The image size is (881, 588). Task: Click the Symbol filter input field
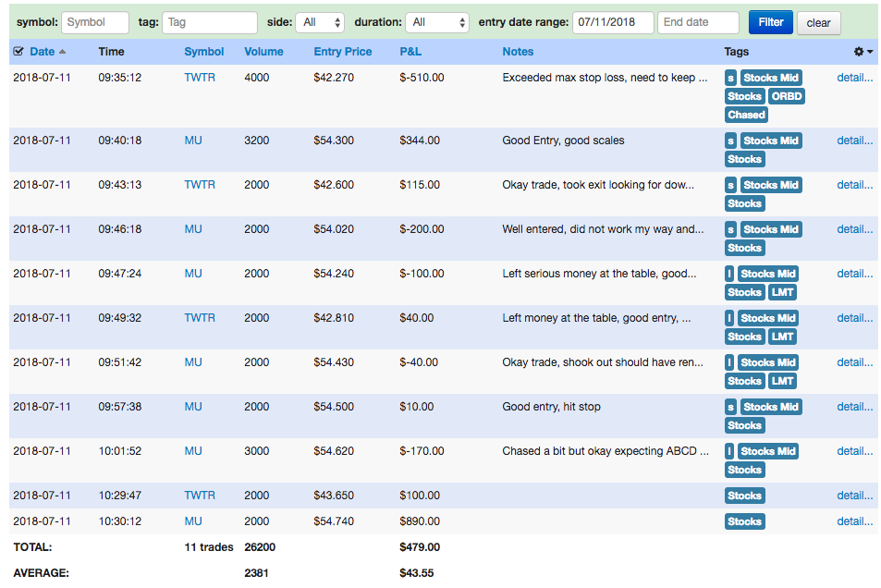pyautogui.click(x=95, y=22)
